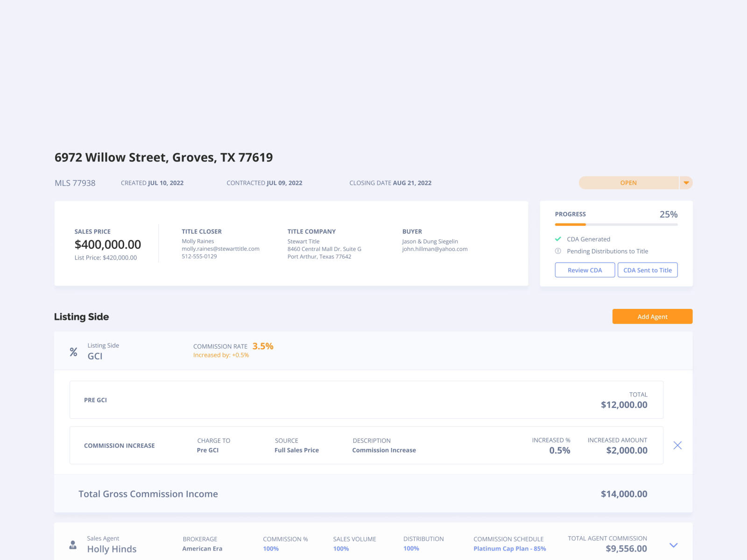Click the sales agent person icon
The image size is (747, 560).
click(x=73, y=545)
